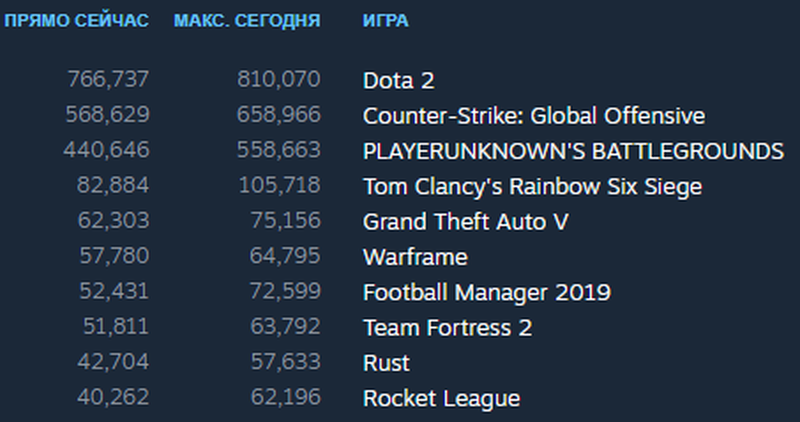Screen dimensions: 800x422
Task: Select CS:GO current count 568,629
Action: [108, 115]
